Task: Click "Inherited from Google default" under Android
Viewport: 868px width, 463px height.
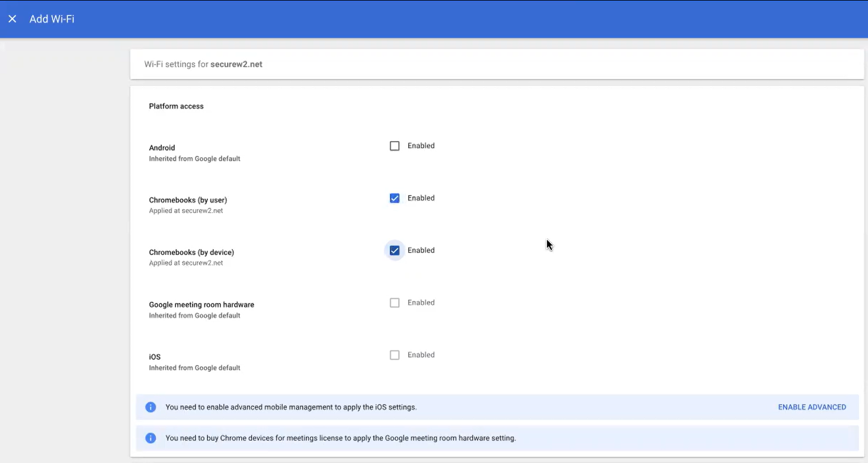Action: click(x=194, y=159)
